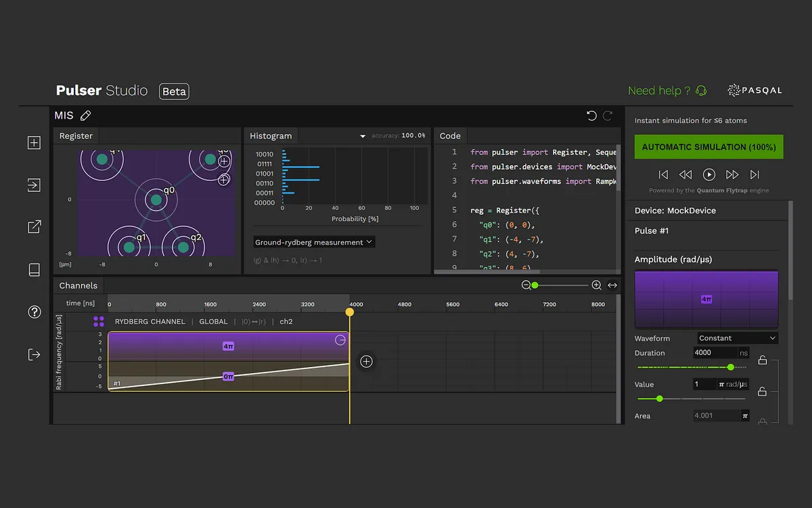Click the Rydberg channel four-dot icon
Viewport: 812px width, 508px height.
pos(99,322)
